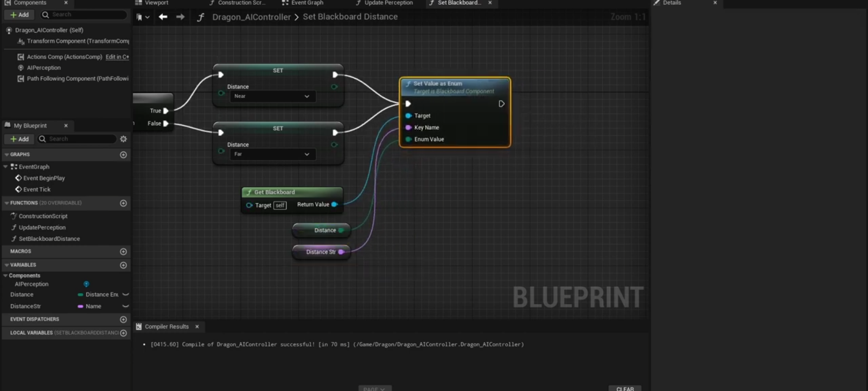The image size is (868, 391).
Task: Click the AIPerception variable type pill
Action: point(86,284)
